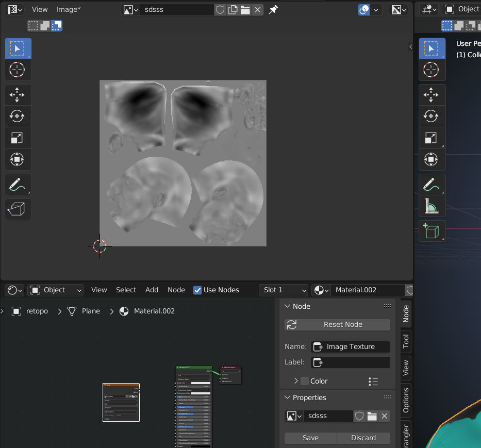Screen dimensions: 481x448
Task: Click the node Name field Image Texture
Action: (x=351, y=346)
